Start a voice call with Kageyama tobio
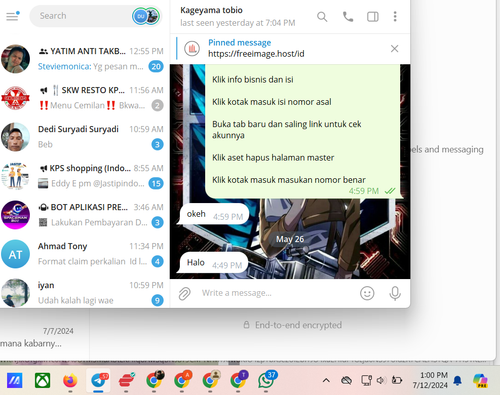This screenshot has width=500, height=395. click(348, 16)
